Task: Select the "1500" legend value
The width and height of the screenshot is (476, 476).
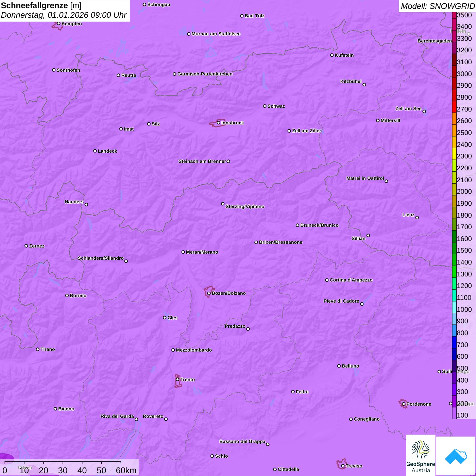Action: (464, 250)
